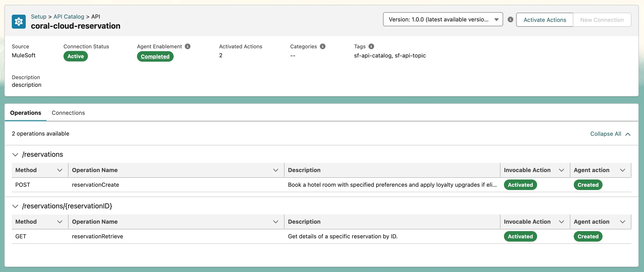
Task: Open Method column menu in /reservations table
Action: coord(60,170)
